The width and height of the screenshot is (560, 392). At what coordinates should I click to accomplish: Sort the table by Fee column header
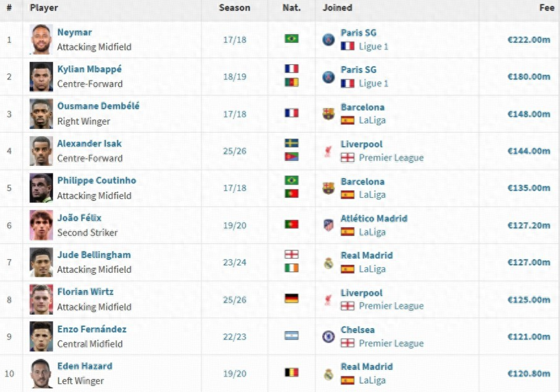pyautogui.click(x=546, y=8)
